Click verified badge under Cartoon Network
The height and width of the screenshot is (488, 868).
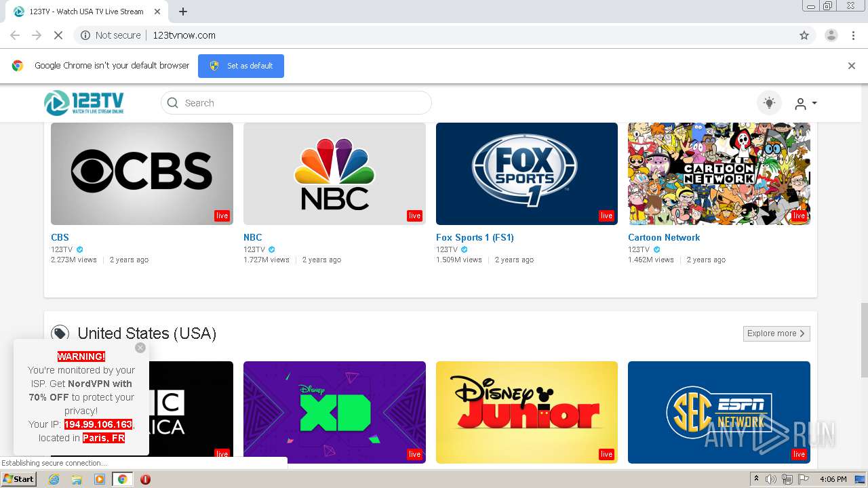pyautogui.click(x=656, y=250)
